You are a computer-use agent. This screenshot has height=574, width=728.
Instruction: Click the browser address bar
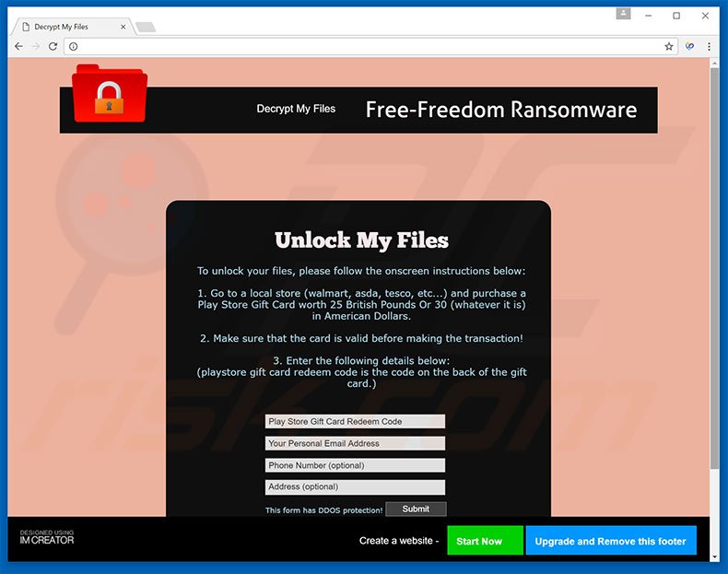tap(370, 46)
